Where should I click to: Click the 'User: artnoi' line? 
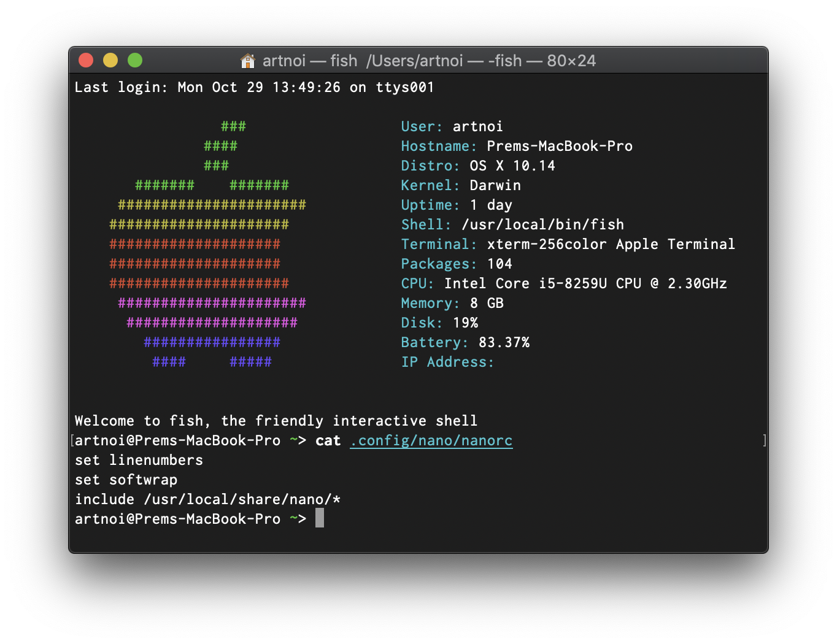[x=452, y=126]
